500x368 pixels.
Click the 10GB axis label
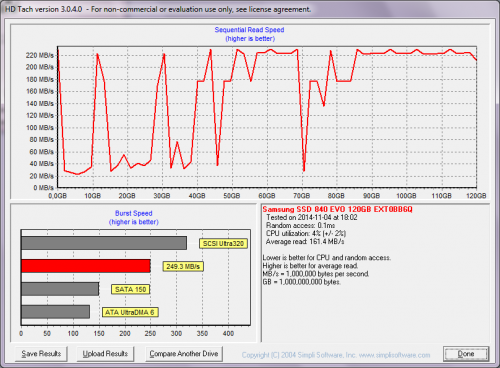(x=92, y=196)
